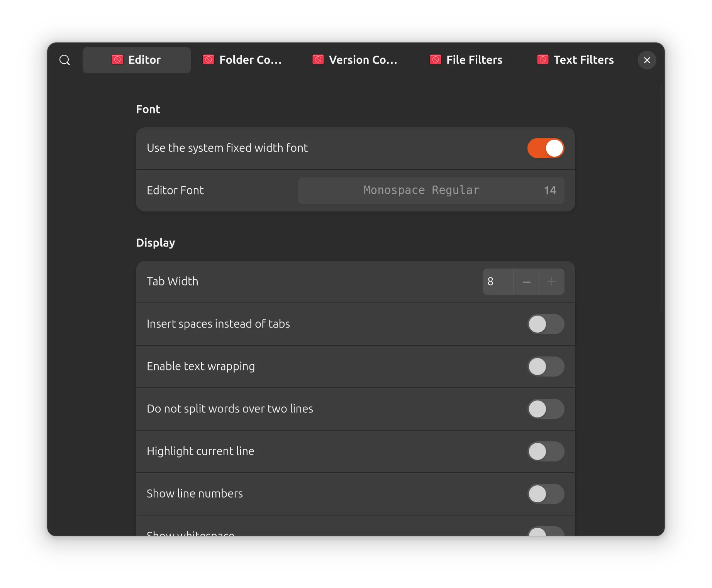Image resolution: width=712 pixels, height=588 pixels.
Task: Enable Insert spaces instead of tabs
Action: (546, 324)
